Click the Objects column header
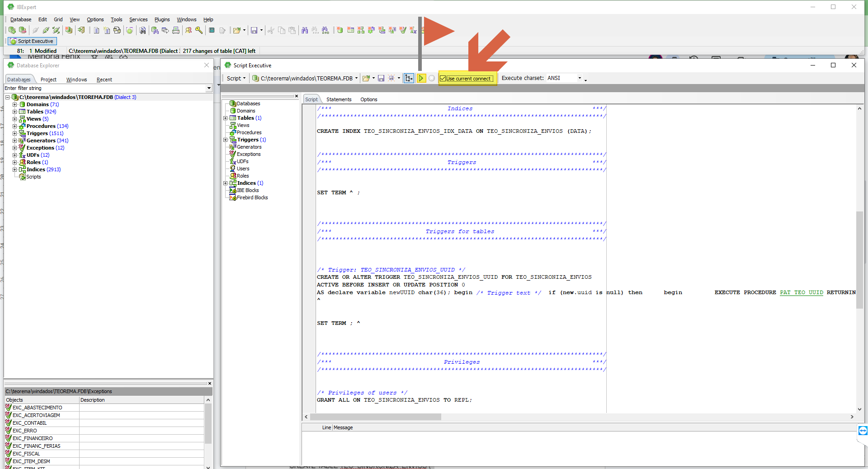This screenshot has height=469, width=868. click(42, 400)
